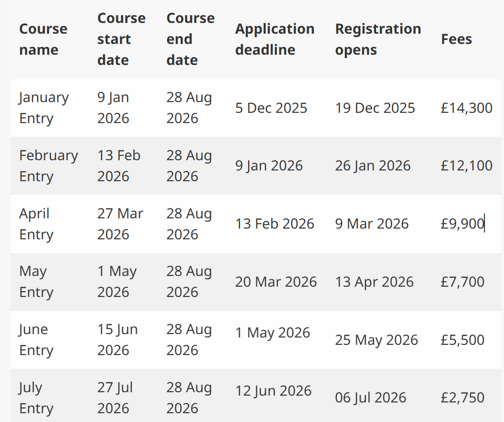Viewport: 504px width, 422px height.
Task: Select the January Entry course name
Action: click(43, 108)
